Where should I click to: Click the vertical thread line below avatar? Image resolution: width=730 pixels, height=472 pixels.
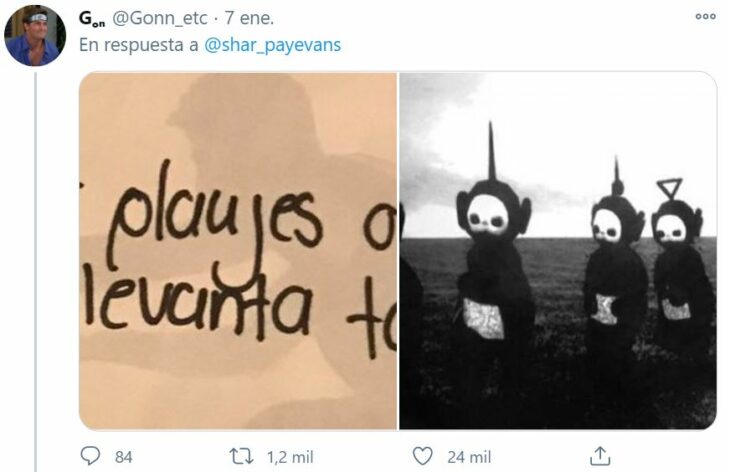click(36, 271)
